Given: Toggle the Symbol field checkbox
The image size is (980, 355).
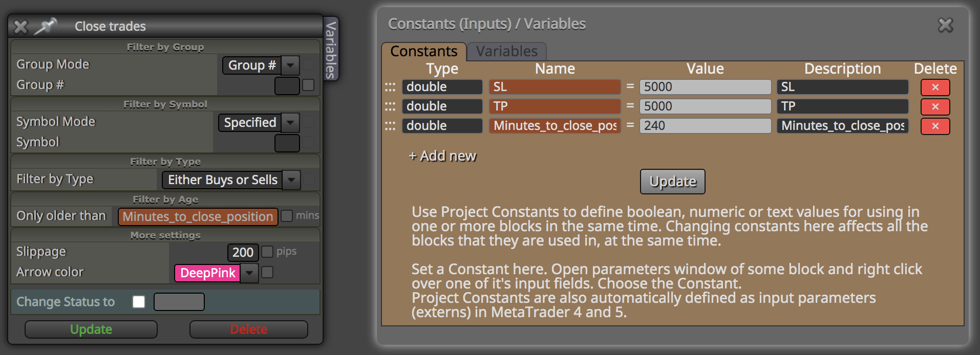Looking at the screenshot, I should coord(308,142).
